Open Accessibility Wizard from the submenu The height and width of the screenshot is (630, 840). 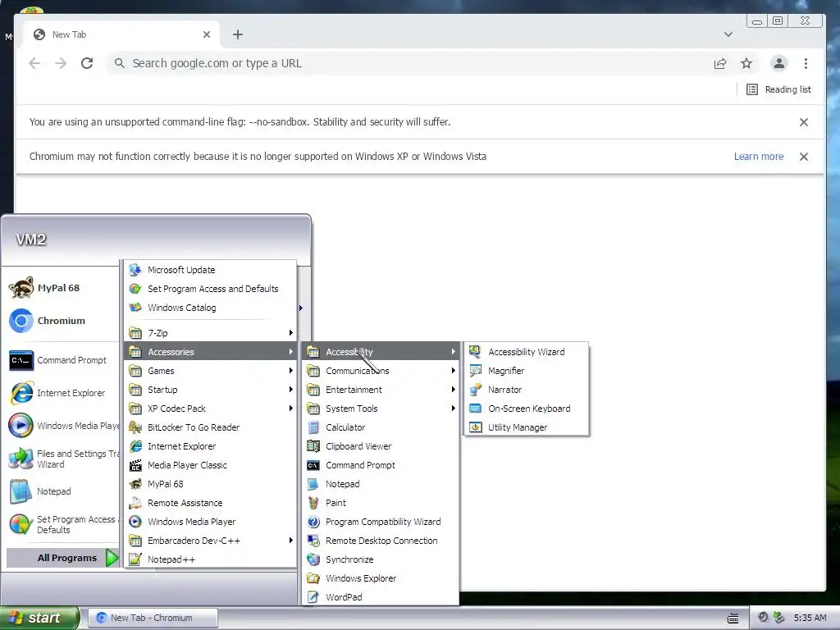(527, 352)
